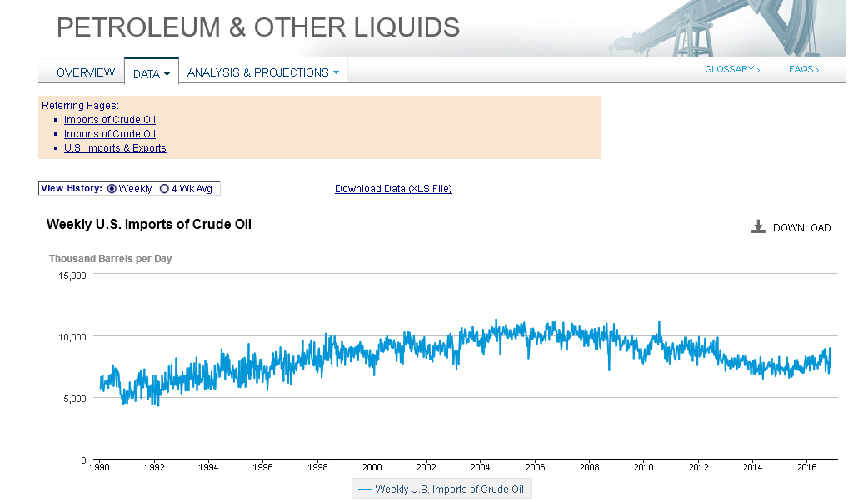Click the 2004 label on x-axis
The image size is (868, 502).
click(x=480, y=467)
